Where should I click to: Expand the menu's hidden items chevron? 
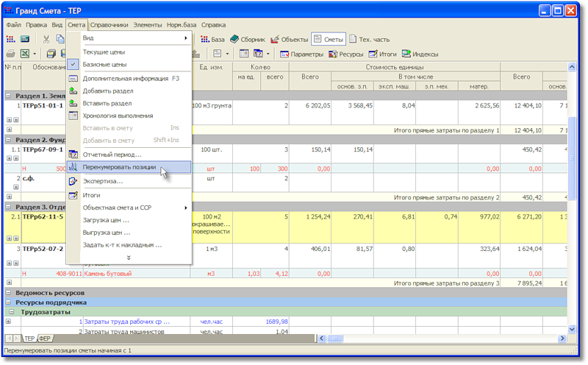tap(129, 258)
